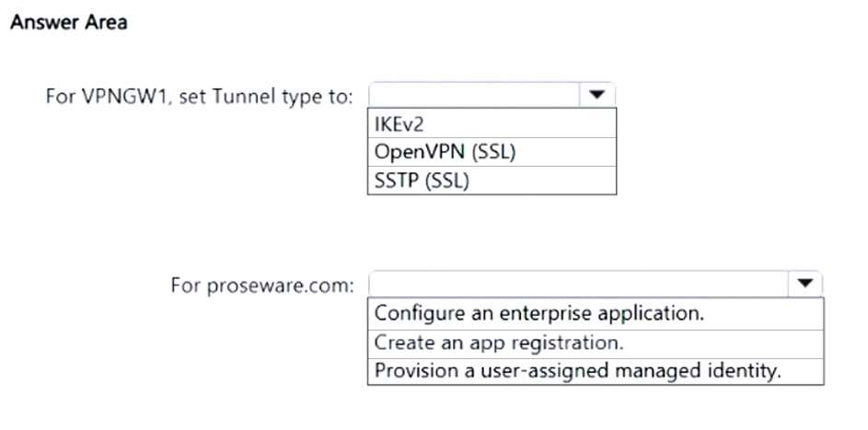Open the proseware.com dropdown arrow
This screenshot has height=430, width=868.
805,284
